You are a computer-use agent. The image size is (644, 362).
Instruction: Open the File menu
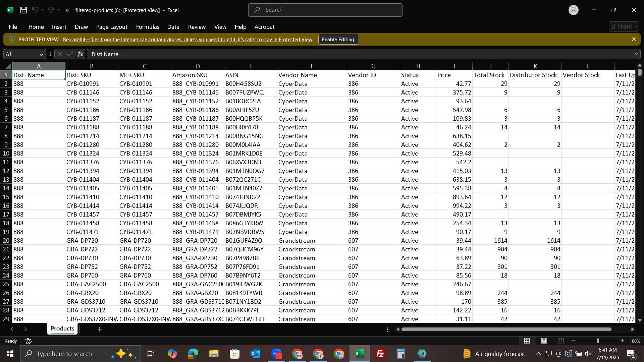click(13, 27)
